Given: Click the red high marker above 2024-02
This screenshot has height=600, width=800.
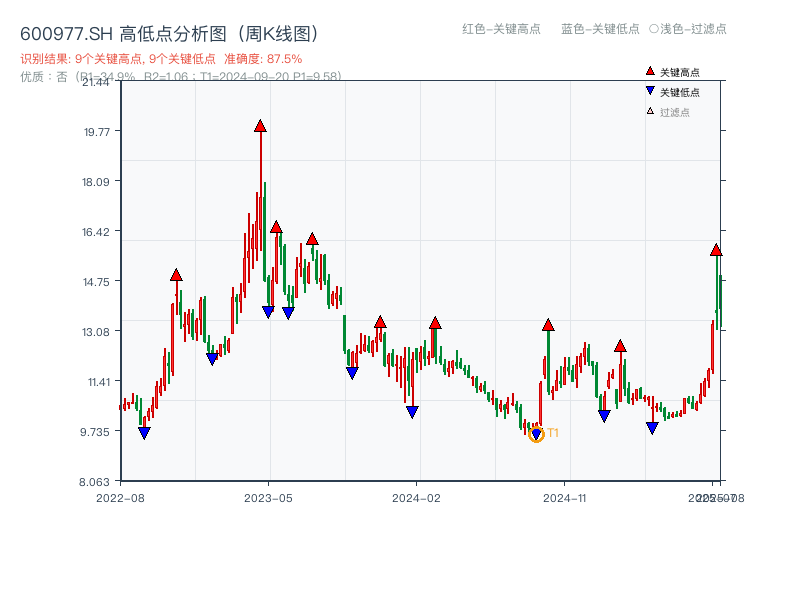Looking at the screenshot, I should pos(434,325).
